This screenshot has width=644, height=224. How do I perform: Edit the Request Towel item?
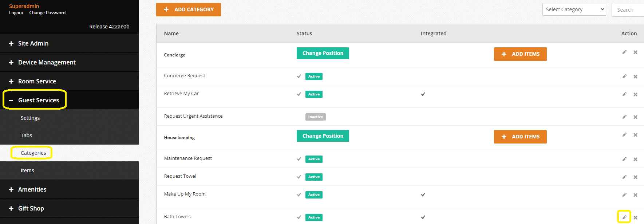(x=624, y=177)
